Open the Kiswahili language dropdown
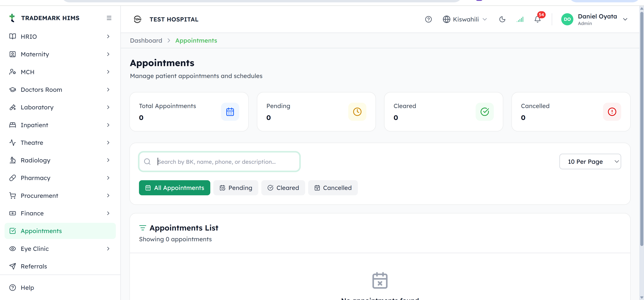644x300 pixels. pyautogui.click(x=465, y=19)
